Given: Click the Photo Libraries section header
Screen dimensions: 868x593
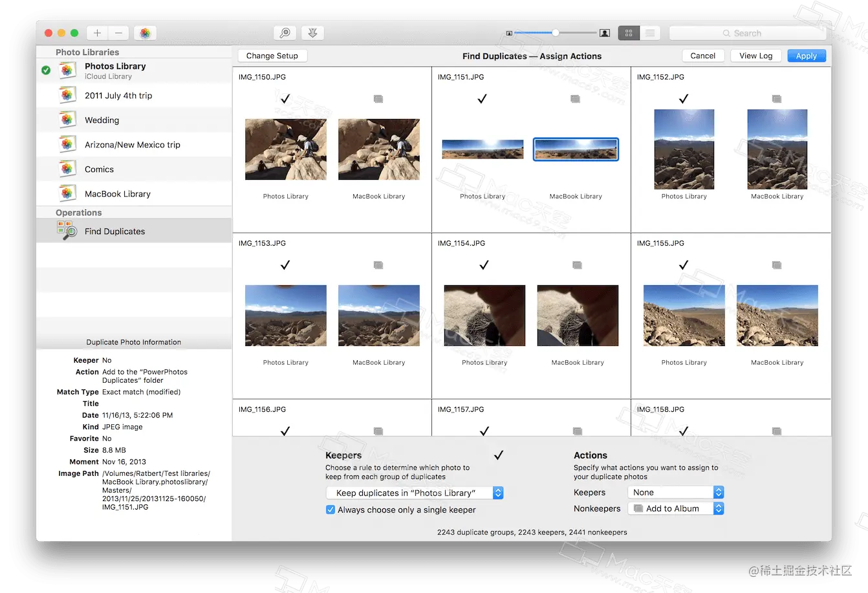Looking at the screenshot, I should 87,52.
